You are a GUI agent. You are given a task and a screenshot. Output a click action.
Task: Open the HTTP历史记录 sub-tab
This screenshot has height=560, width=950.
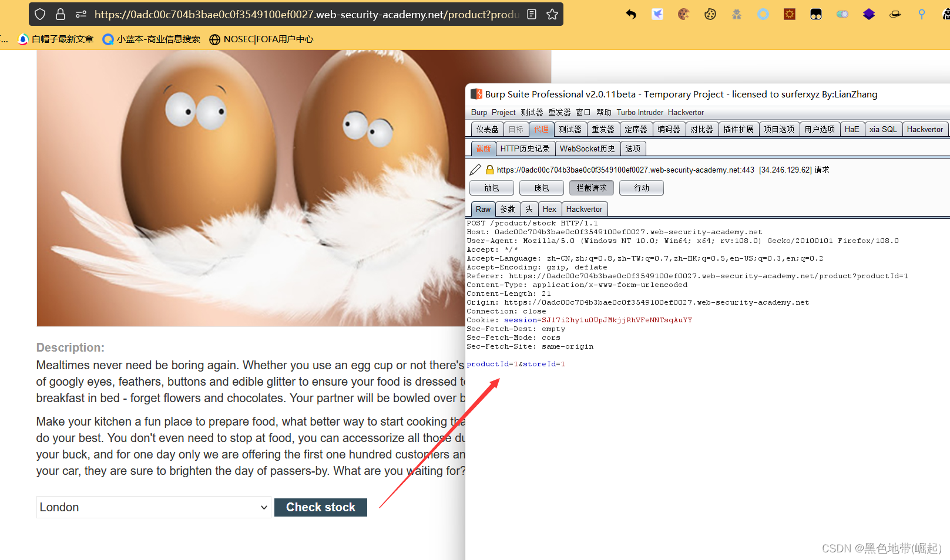(525, 149)
